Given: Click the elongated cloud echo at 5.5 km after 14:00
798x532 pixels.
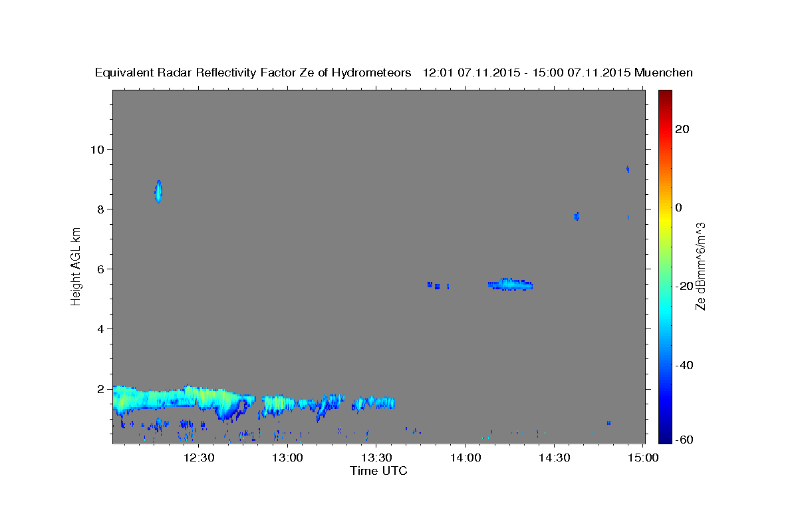Looking at the screenshot, I should click(510, 285).
